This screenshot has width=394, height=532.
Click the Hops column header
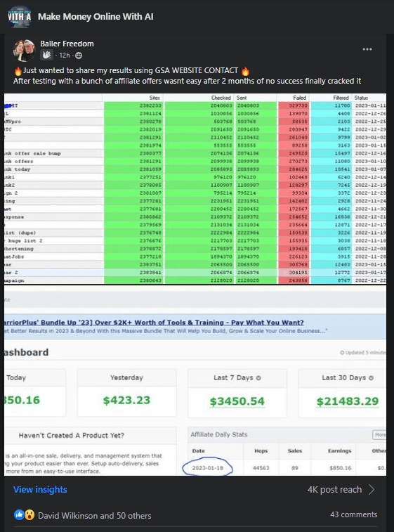pos(261,451)
